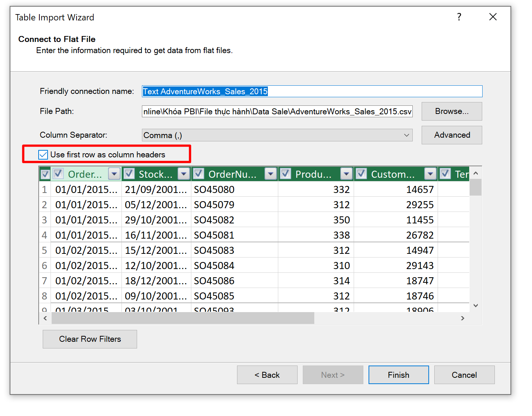
Task: Expand the Column Separator combo box
Action: click(406, 135)
